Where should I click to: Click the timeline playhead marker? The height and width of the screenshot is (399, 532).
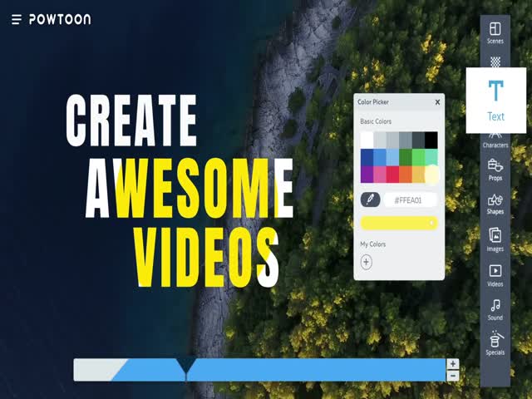coord(187,366)
